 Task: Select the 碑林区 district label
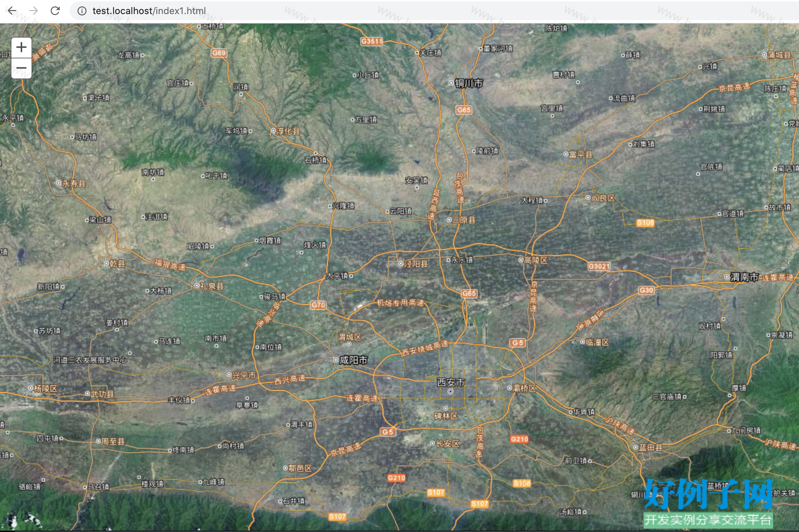(446, 416)
